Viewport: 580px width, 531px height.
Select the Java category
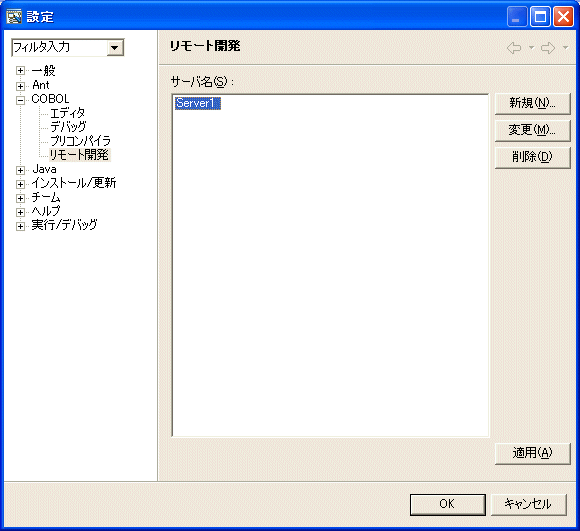(x=44, y=169)
